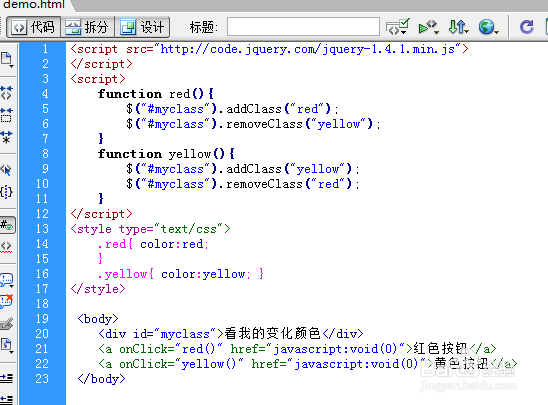Click the 'function yellow()' declaration
The height and width of the screenshot is (405, 548).
pyautogui.click(x=166, y=154)
